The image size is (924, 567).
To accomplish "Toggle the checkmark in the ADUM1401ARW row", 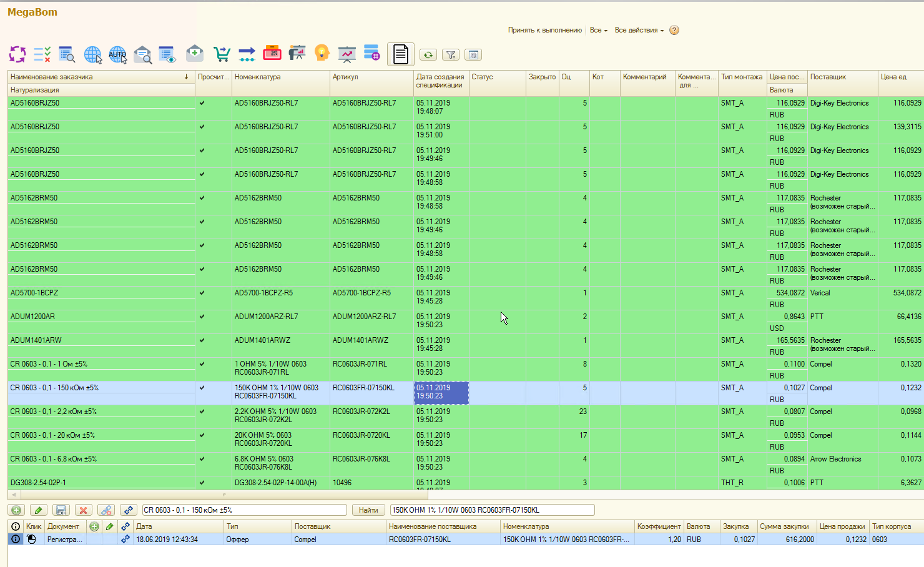I will [202, 340].
